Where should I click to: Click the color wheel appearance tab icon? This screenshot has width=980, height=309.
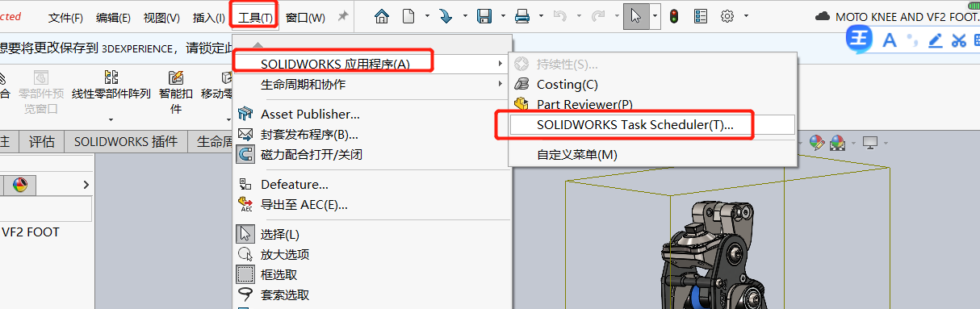coord(19,185)
